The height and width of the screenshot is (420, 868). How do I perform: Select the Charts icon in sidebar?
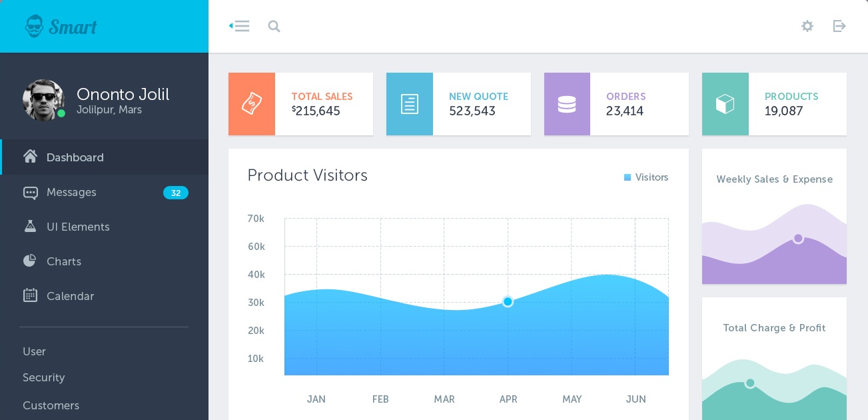click(x=30, y=261)
